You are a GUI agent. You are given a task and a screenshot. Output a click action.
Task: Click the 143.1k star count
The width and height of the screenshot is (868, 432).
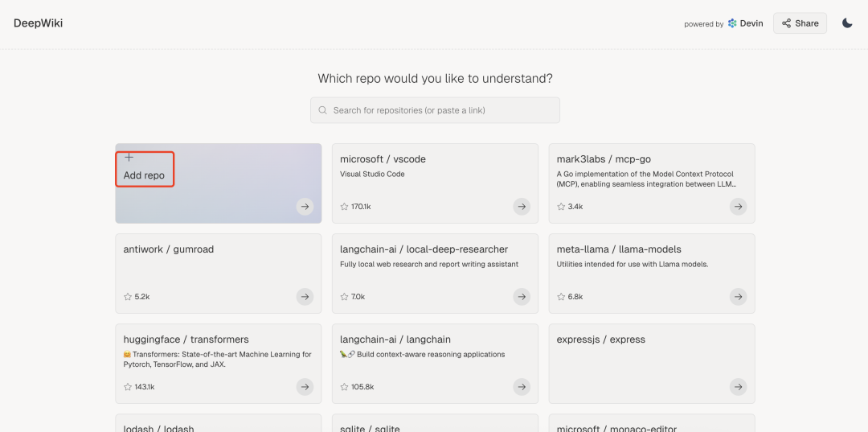point(145,387)
